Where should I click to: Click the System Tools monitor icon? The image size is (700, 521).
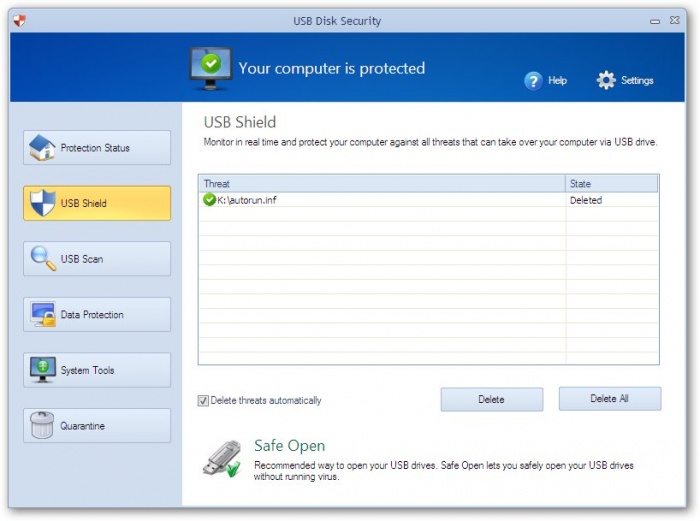click(43, 370)
